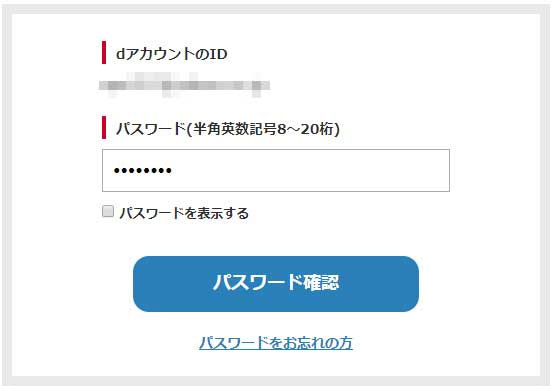The height and width of the screenshot is (390, 555).
Task: Click the パスワードを表示する label text
Action: click(184, 213)
